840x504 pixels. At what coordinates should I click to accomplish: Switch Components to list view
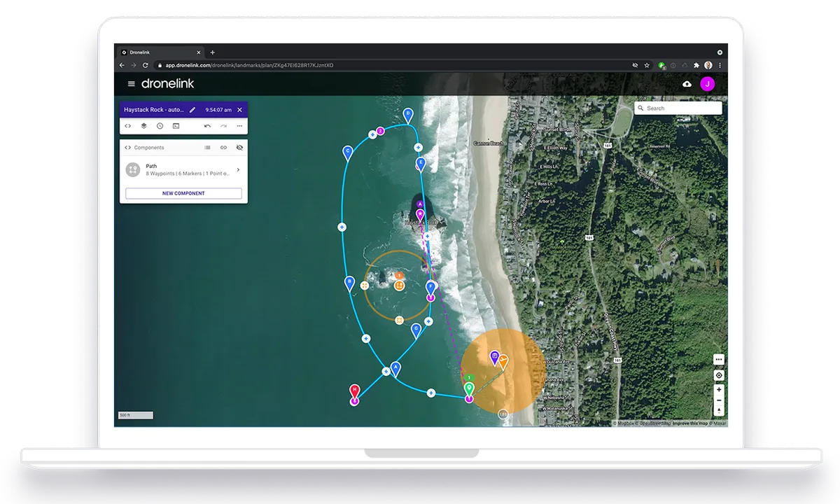pyautogui.click(x=207, y=148)
